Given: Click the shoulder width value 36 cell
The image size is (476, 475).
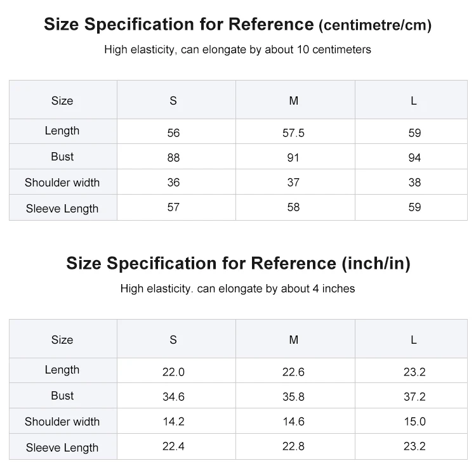Looking at the screenshot, I should (x=176, y=182).
